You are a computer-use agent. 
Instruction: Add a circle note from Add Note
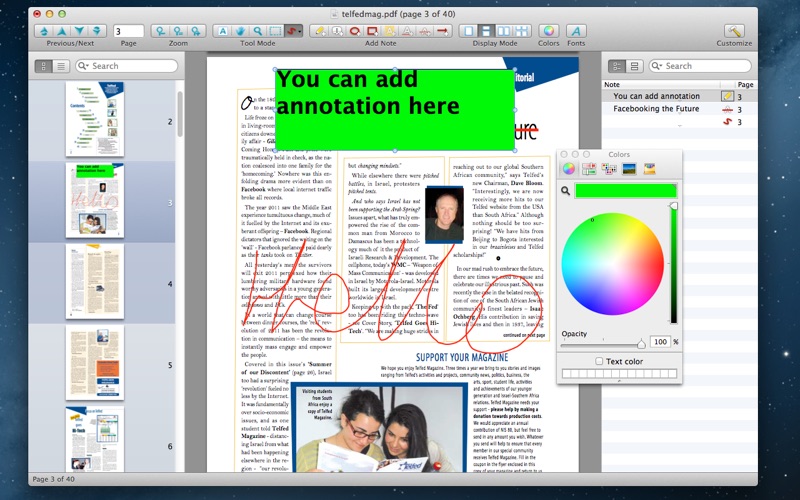click(x=354, y=31)
